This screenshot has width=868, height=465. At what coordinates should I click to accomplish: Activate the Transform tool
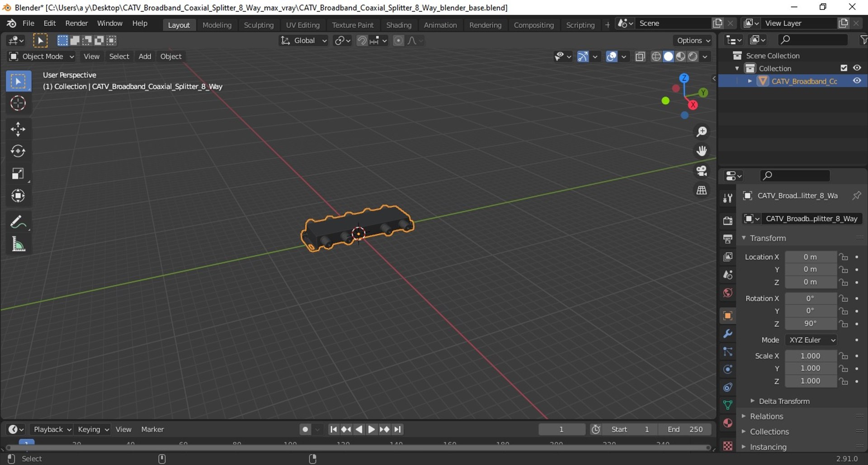[18, 196]
